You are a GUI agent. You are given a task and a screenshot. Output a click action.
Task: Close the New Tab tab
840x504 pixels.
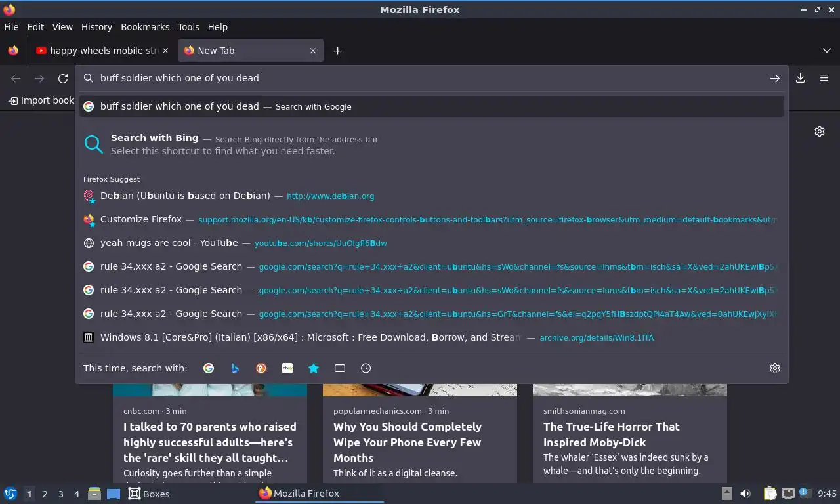(x=313, y=51)
